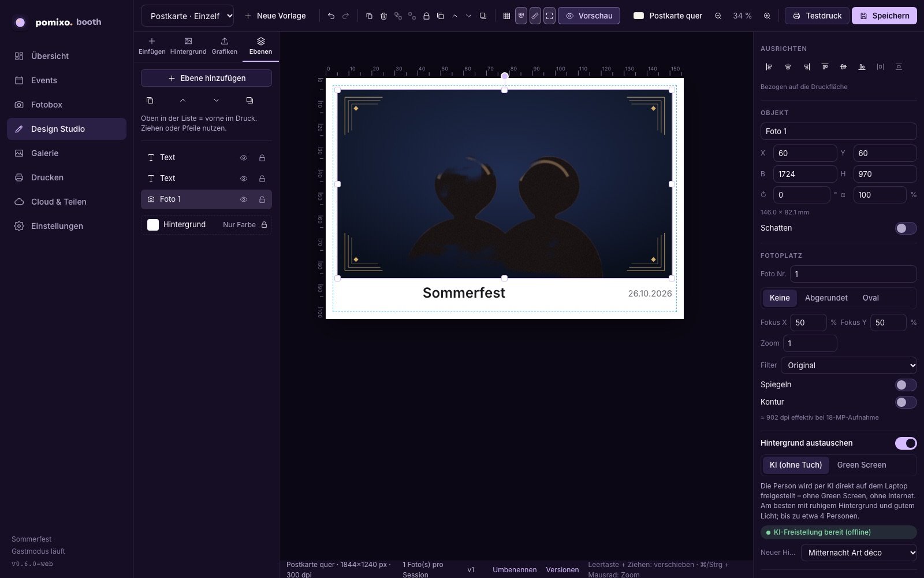The width and height of the screenshot is (924, 578).
Task: Disable Hintergrund austauschen switch
Action: point(906,443)
